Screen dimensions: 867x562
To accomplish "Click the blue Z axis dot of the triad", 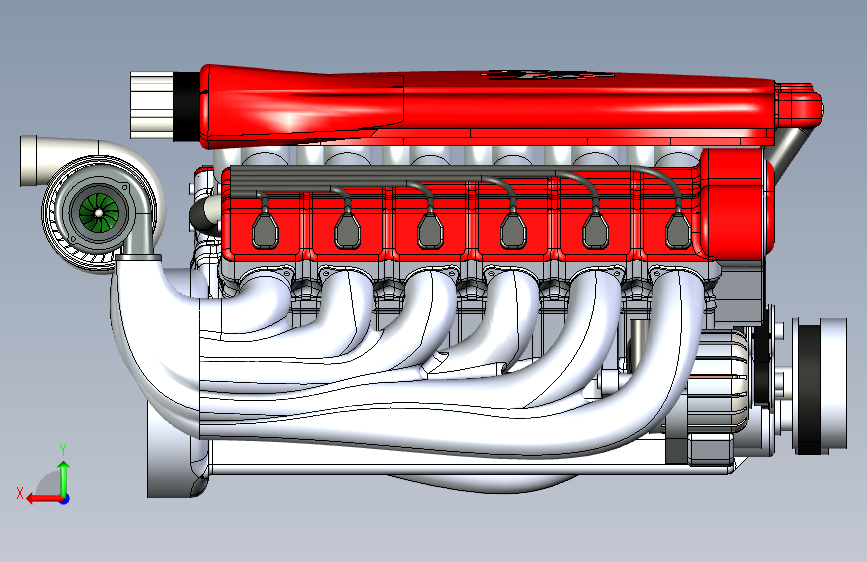I will (65, 499).
